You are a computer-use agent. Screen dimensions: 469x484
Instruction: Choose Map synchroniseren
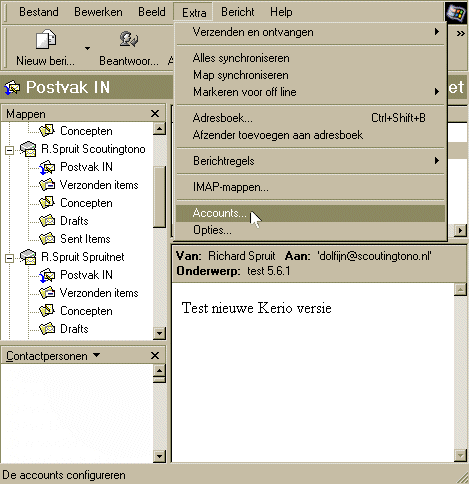[x=310, y=75]
